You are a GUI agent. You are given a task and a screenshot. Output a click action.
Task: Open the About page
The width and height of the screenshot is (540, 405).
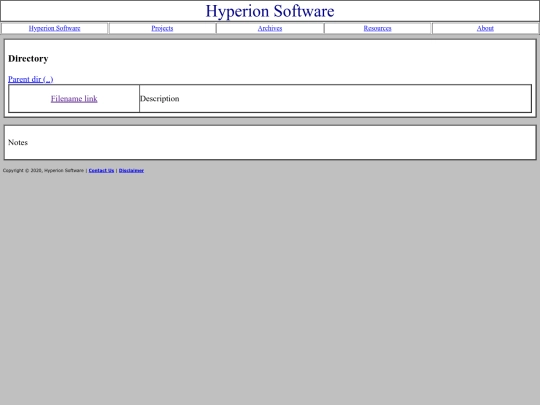click(485, 28)
